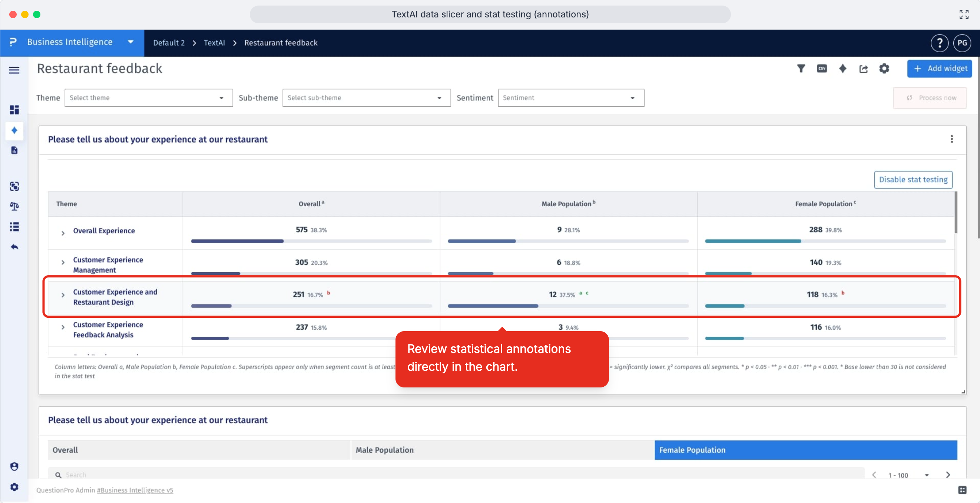Click the TextAI diamond icon in toolbar
This screenshot has height=503, width=980.
pos(842,69)
